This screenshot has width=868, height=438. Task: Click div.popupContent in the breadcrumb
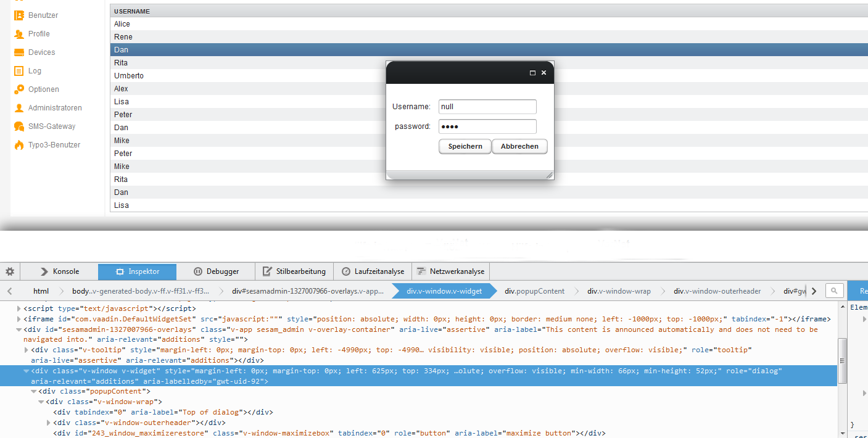pos(534,291)
